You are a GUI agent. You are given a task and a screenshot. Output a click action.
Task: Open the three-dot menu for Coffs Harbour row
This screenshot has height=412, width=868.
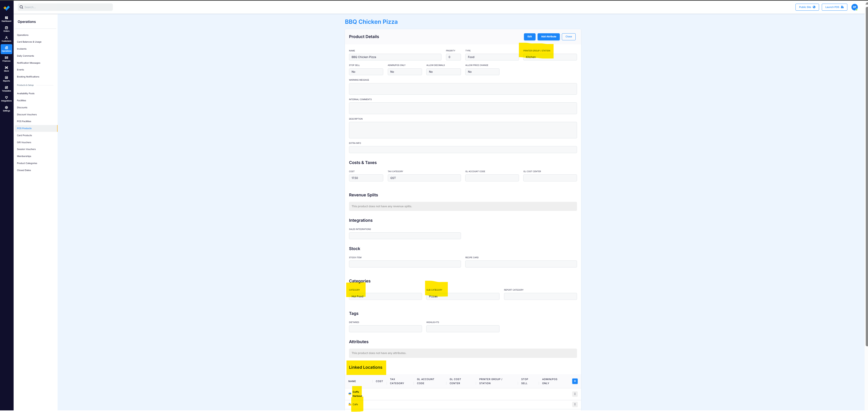click(575, 394)
